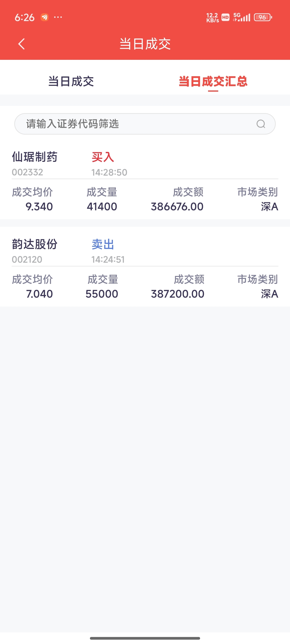
Task: Tap the home gesture bar
Action: [145, 638]
